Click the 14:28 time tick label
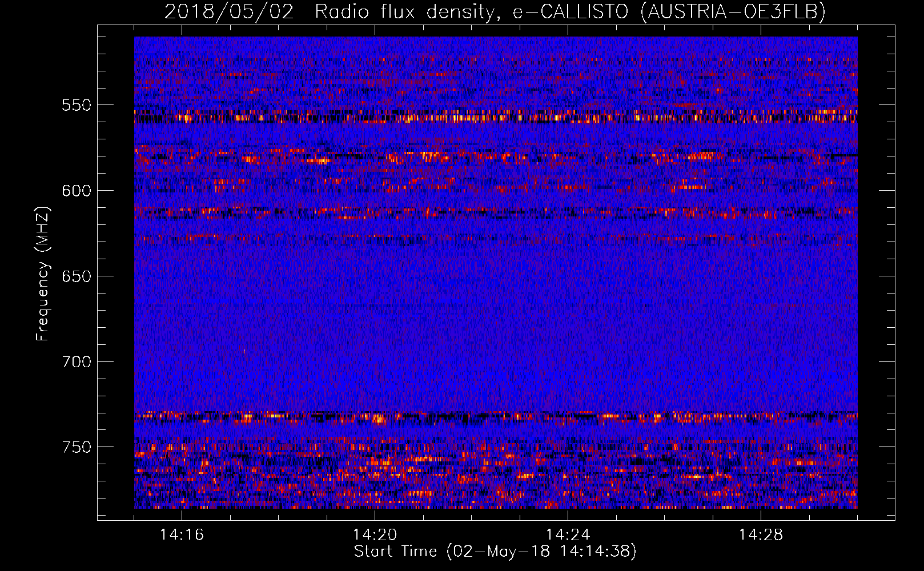924x571 pixels. 761,534
